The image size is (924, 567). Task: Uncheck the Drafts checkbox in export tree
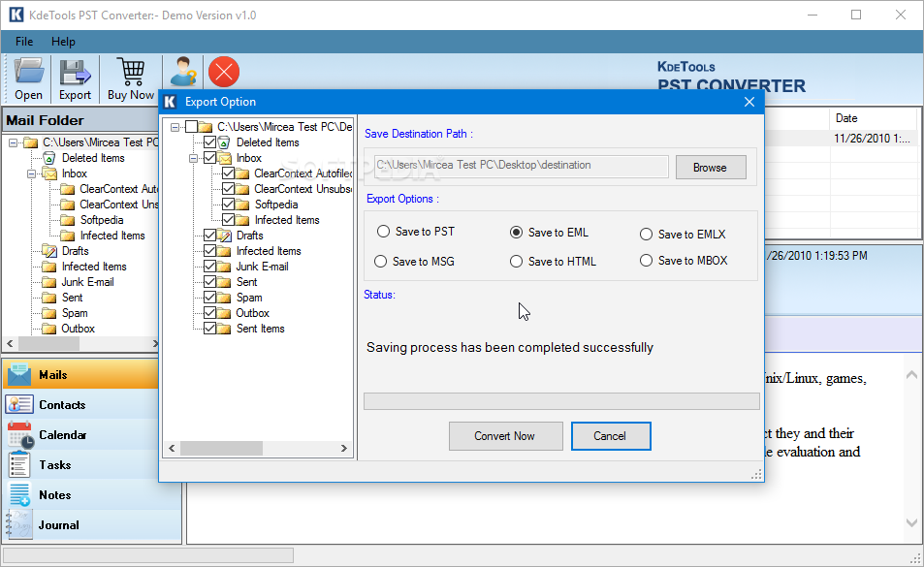click(x=209, y=235)
